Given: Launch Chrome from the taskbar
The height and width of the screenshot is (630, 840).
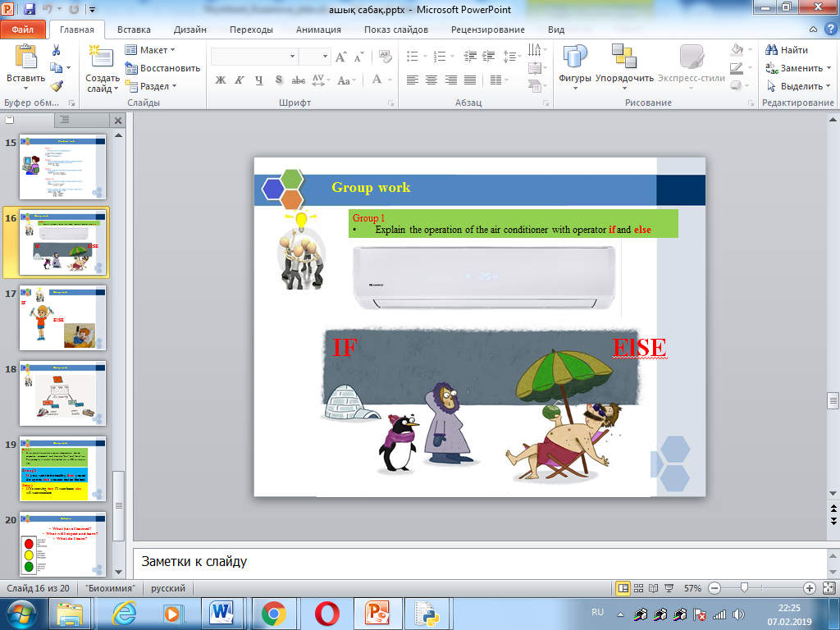Looking at the screenshot, I should pyautogui.click(x=273, y=614).
